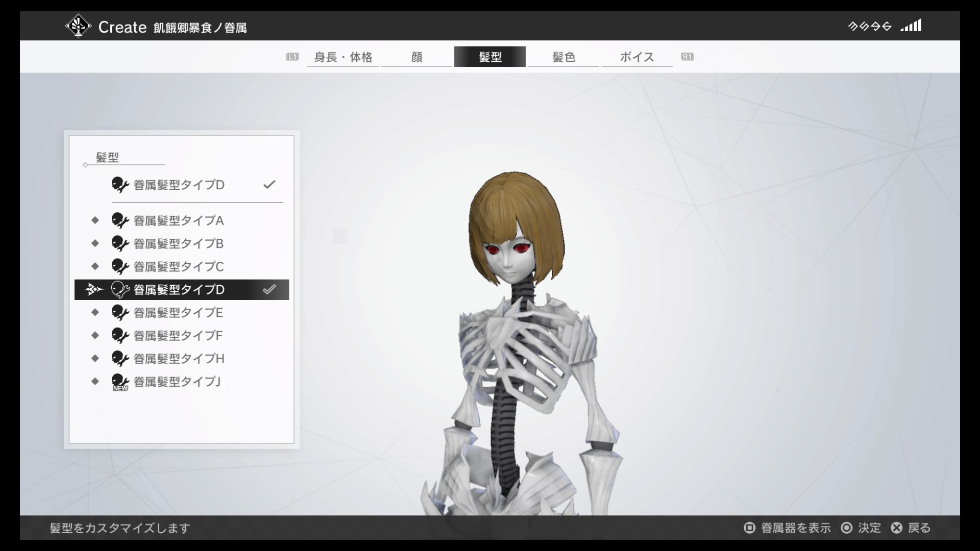Select the diamond bullet next to Type E
The height and width of the screenshot is (551, 980).
click(x=95, y=312)
